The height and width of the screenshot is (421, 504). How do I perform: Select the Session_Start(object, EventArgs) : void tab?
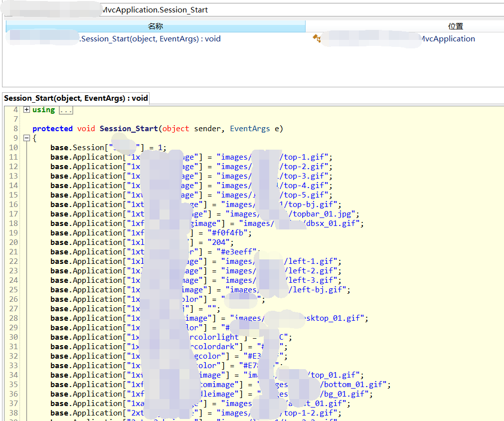coord(76,98)
